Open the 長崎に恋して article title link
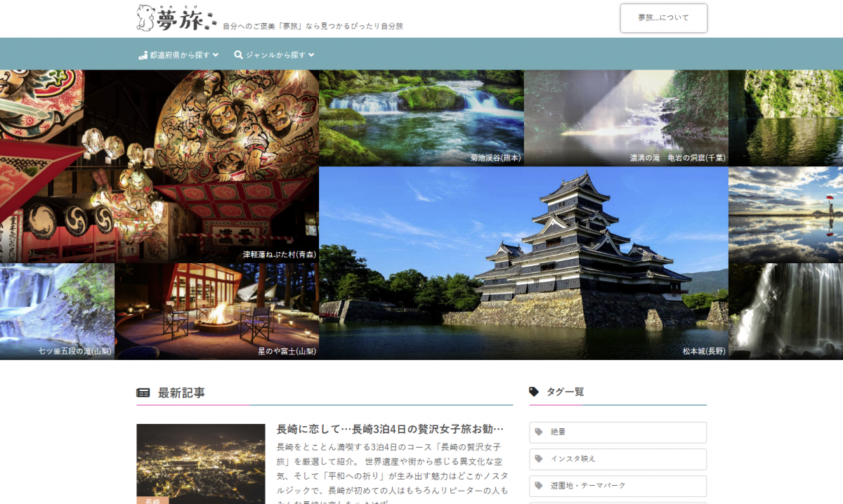The width and height of the screenshot is (843, 504). pos(390,429)
